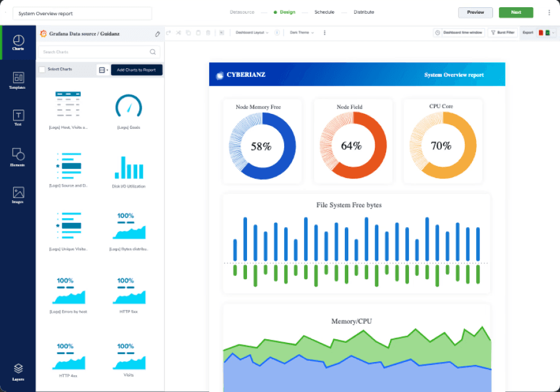This screenshot has width=560, height=392.
Task: Click the search magnifier icon
Action: (153, 52)
